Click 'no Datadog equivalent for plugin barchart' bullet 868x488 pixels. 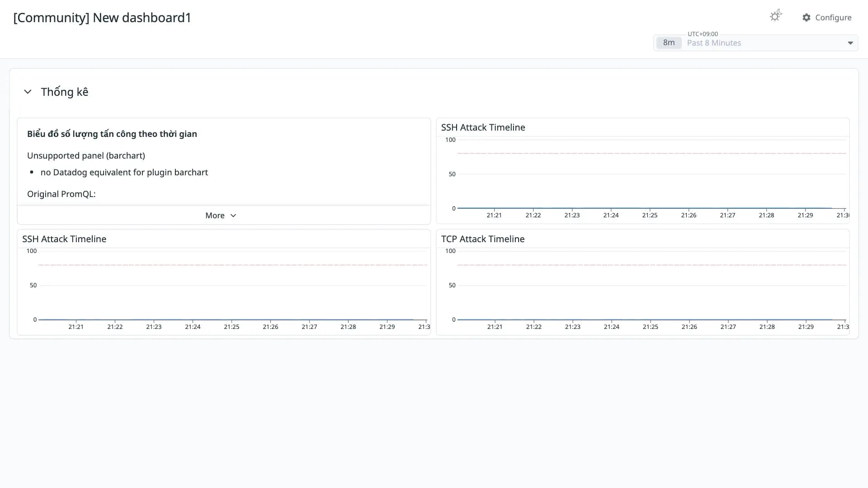(x=124, y=172)
